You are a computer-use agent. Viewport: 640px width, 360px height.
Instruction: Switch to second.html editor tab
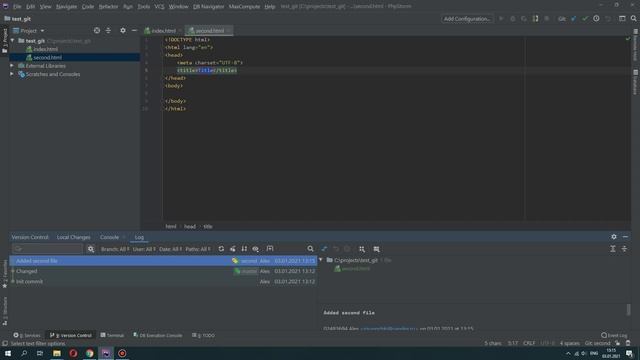tap(209, 31)
